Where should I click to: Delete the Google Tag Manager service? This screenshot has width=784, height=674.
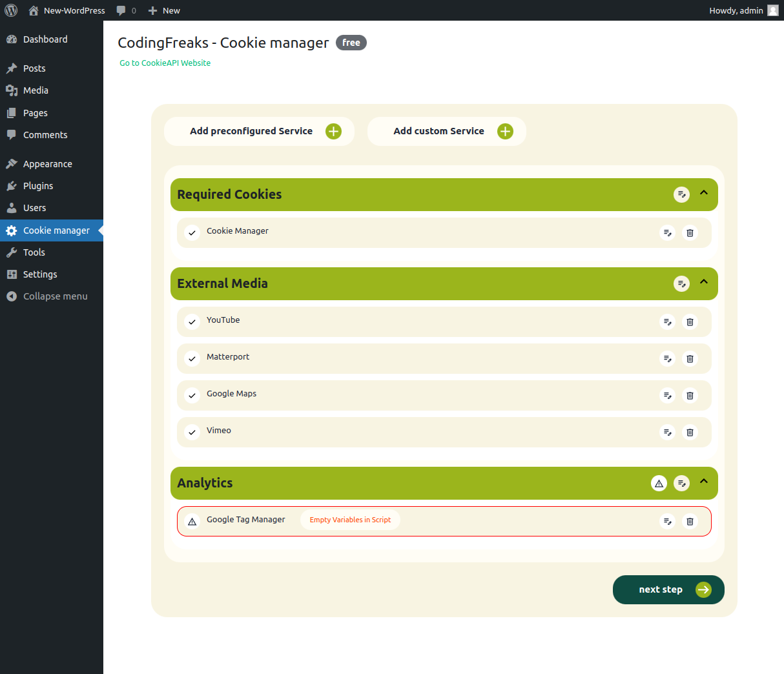click(690, 522)
